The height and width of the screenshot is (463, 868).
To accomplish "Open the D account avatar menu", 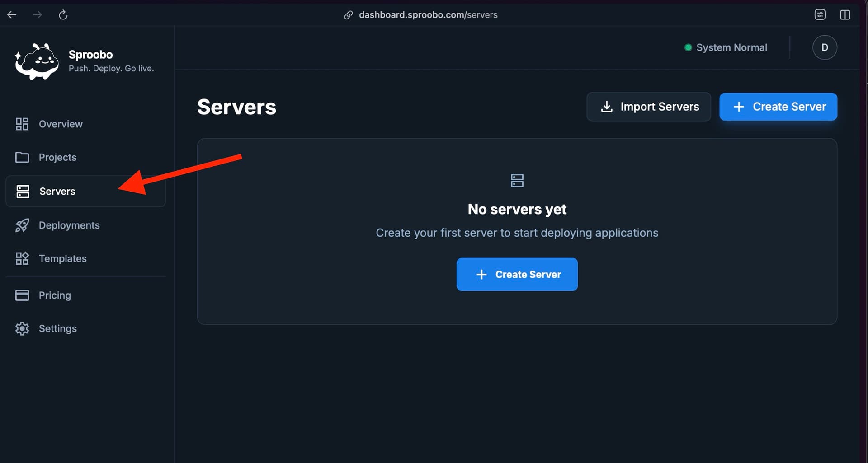I will point(825,47).
